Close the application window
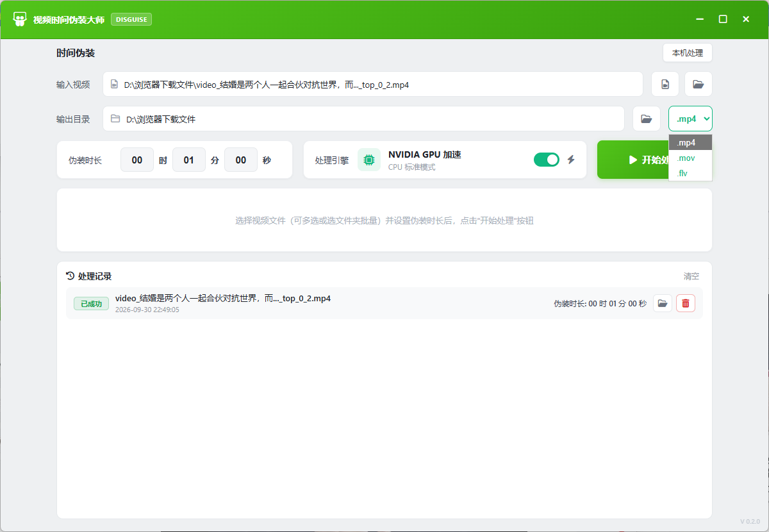769x532 pixels. point(746,19)
